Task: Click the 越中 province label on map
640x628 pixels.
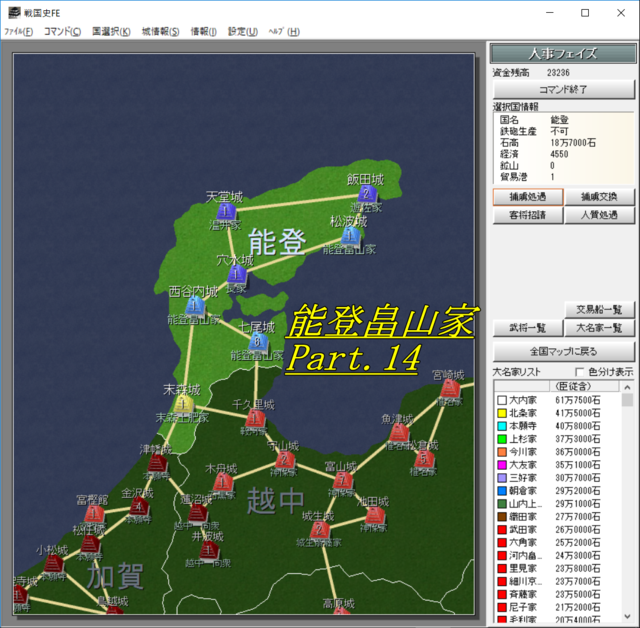Action: [276, 501]
